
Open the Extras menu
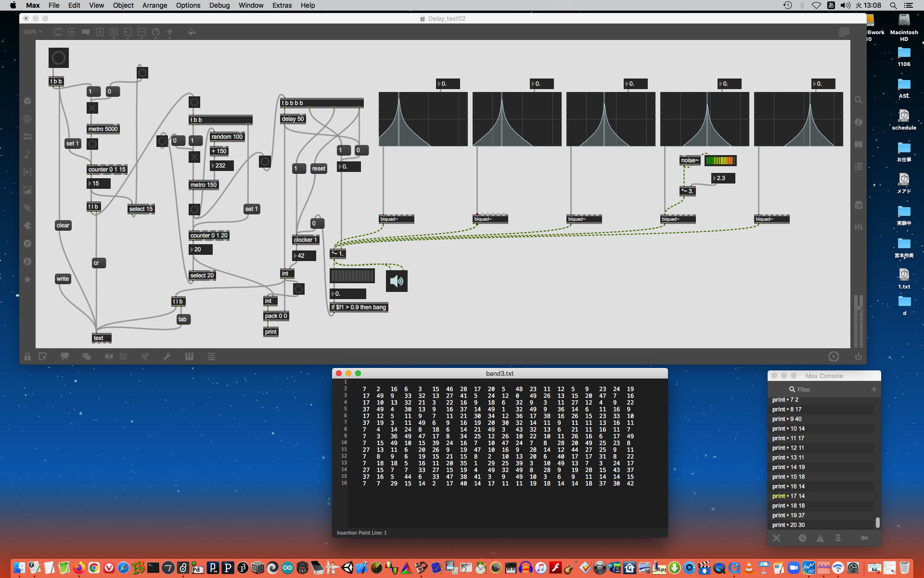point(282,5)
